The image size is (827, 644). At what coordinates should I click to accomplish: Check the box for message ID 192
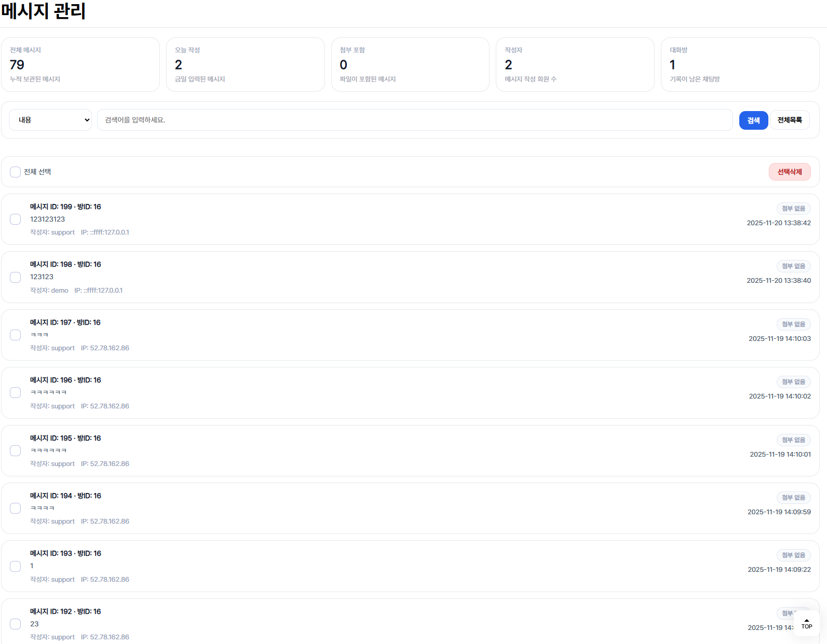16,624
